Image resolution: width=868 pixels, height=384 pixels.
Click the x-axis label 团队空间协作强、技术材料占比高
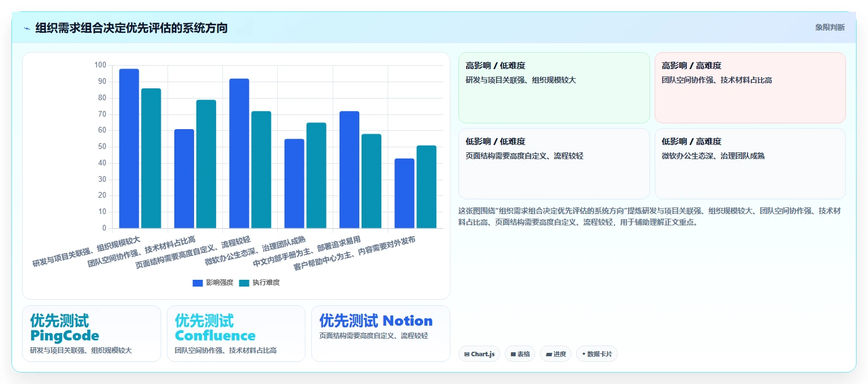[x=141, y=250]
